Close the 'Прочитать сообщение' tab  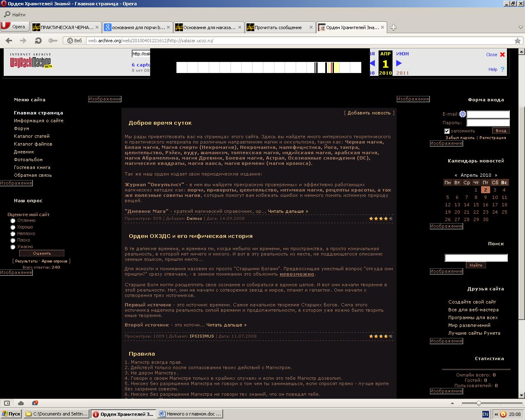click(x=311, y=27)
